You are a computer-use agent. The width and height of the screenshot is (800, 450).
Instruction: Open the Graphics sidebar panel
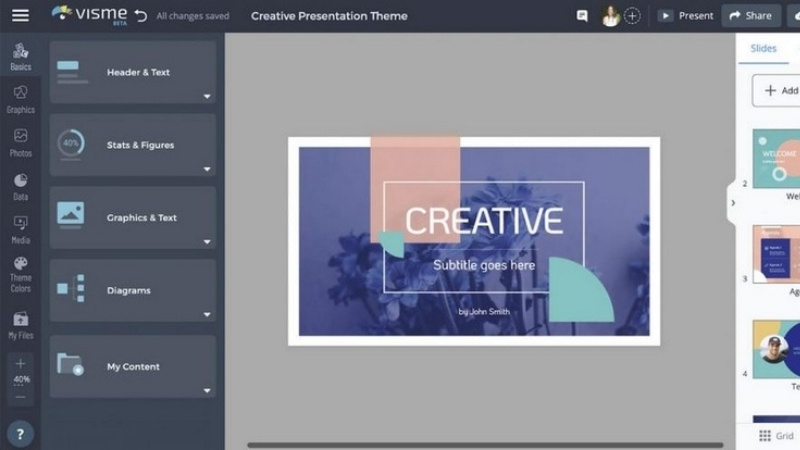click(x=20, y=98)
